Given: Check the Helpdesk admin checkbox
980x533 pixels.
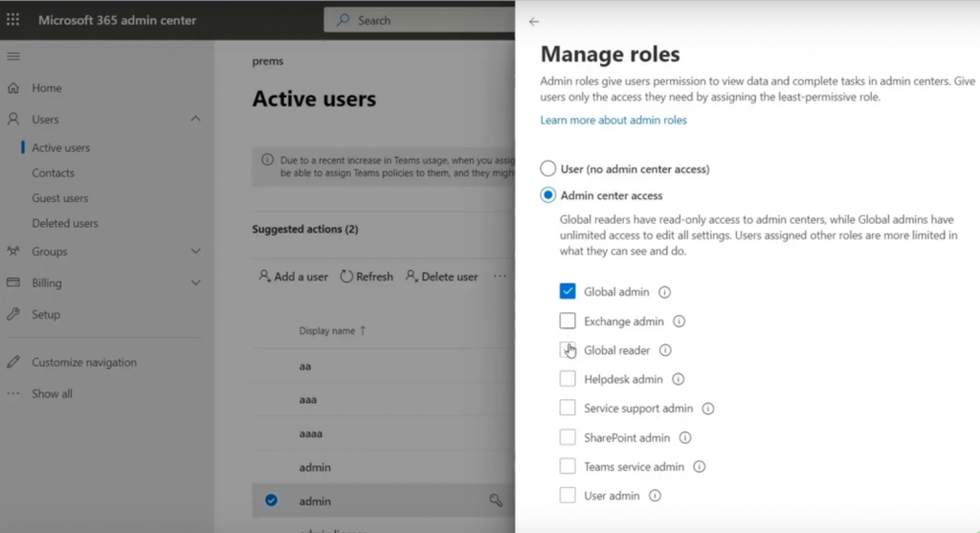Looking at the screenshot, I should point(568,379).
